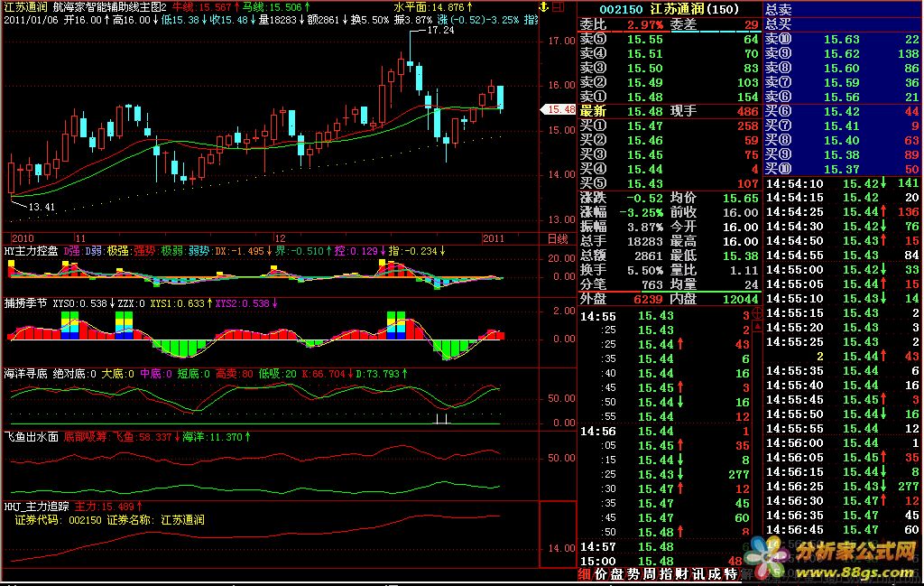Click the 14:56:25 15.43 277 trade row
This screenshot has height=586, width=924.
click(x=843, y=487)
